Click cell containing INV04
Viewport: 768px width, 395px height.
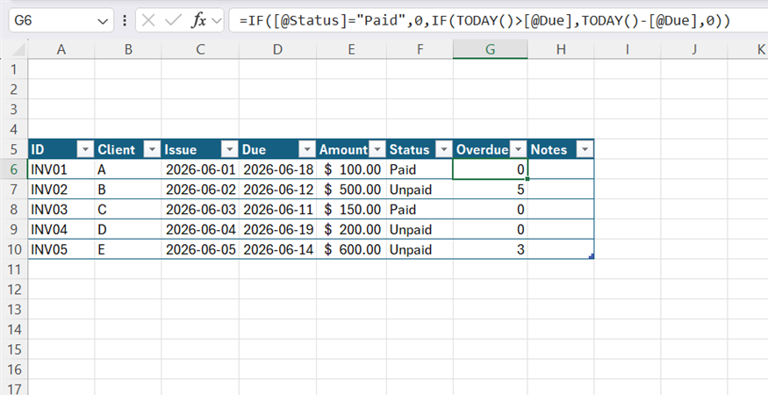point(61,230)
